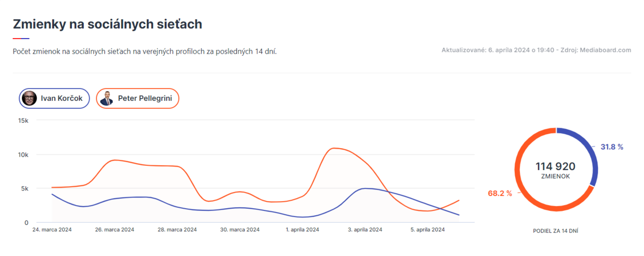Screen dimensions: 644x256
Task: Click Peter Pellegrini's avatar photo
Action: (107, 98)
